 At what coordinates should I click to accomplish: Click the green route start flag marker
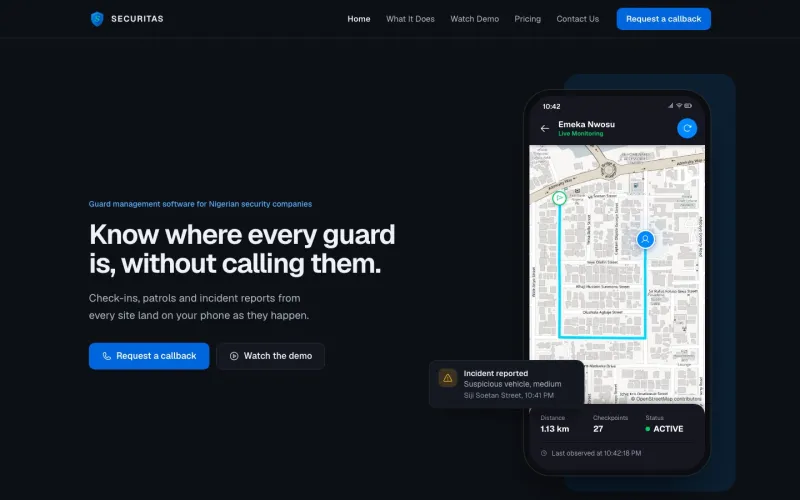(559, 197)
